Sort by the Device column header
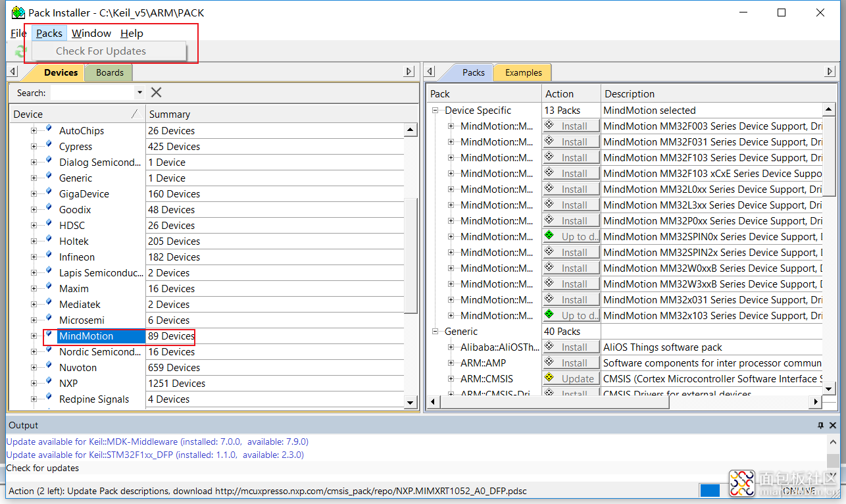 point(77,114)
